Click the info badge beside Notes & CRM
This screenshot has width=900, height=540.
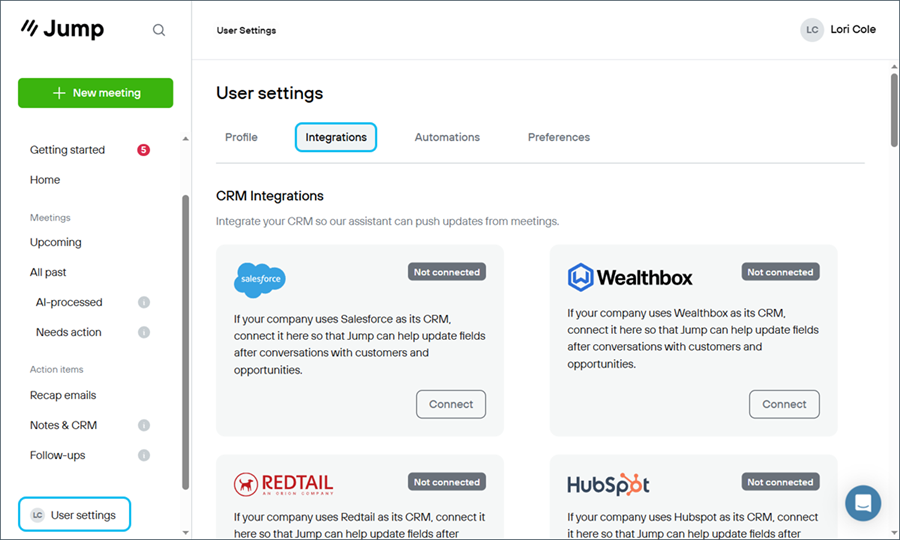(x=144, y=425)
